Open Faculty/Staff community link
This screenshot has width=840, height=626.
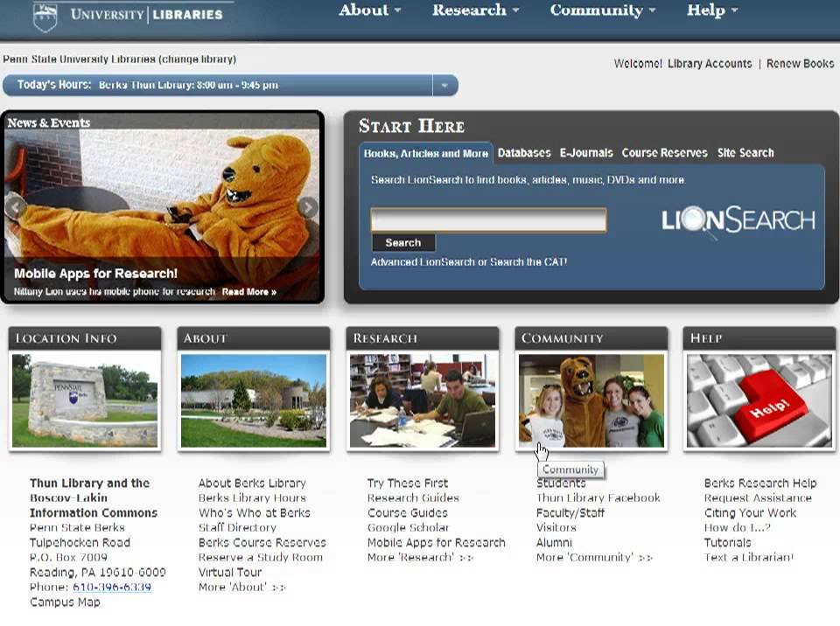570,513
